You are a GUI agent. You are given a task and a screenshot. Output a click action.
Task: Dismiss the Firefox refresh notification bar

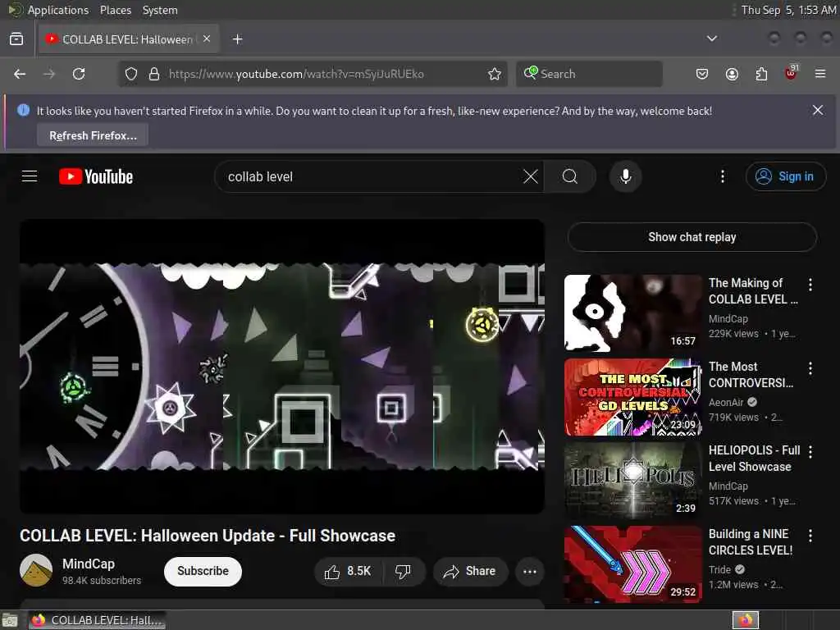pos(818,111)
